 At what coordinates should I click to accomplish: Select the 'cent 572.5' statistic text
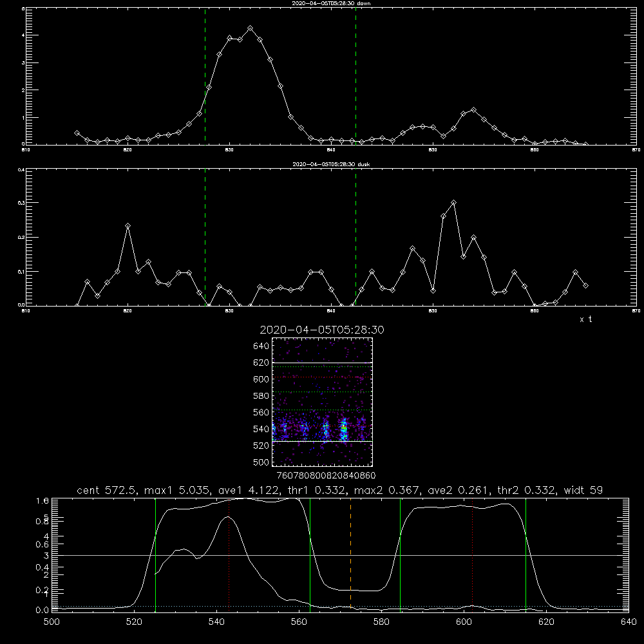click(108, 490)
